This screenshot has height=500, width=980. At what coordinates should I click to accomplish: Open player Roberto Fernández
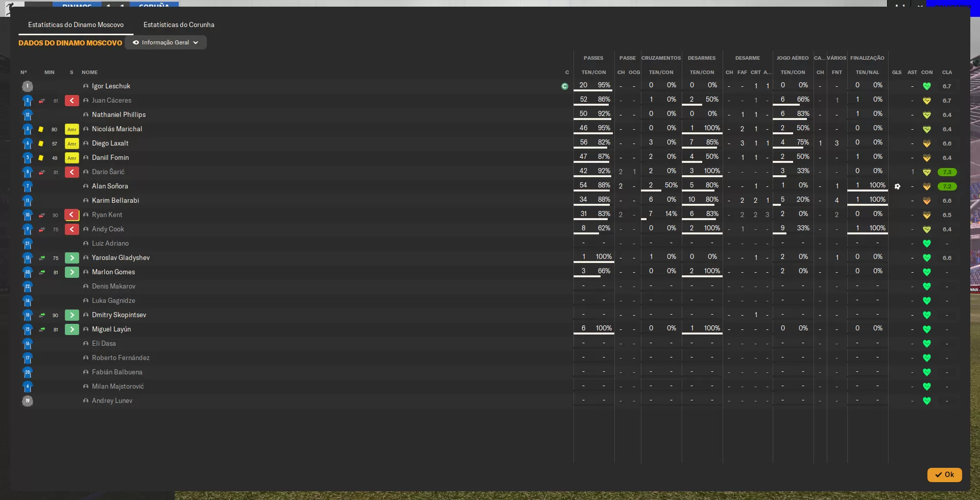tap(121, 358)
